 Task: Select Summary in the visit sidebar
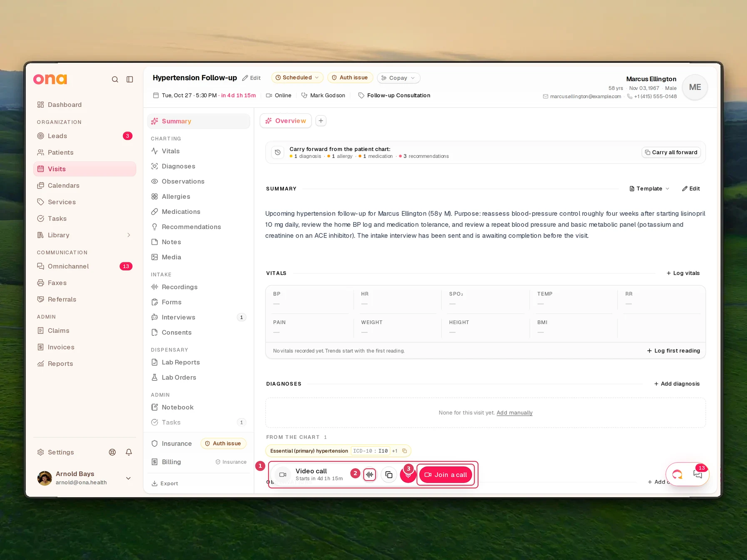click(x=199, y=121)
